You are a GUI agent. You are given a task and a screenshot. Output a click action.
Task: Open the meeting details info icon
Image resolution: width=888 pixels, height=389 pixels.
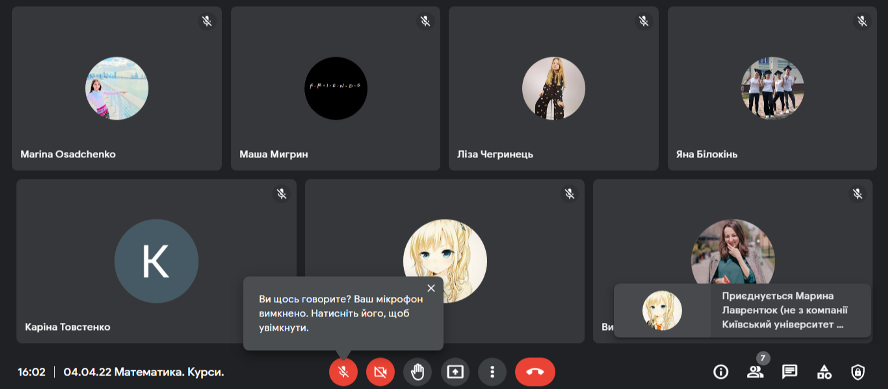(720, 372)
